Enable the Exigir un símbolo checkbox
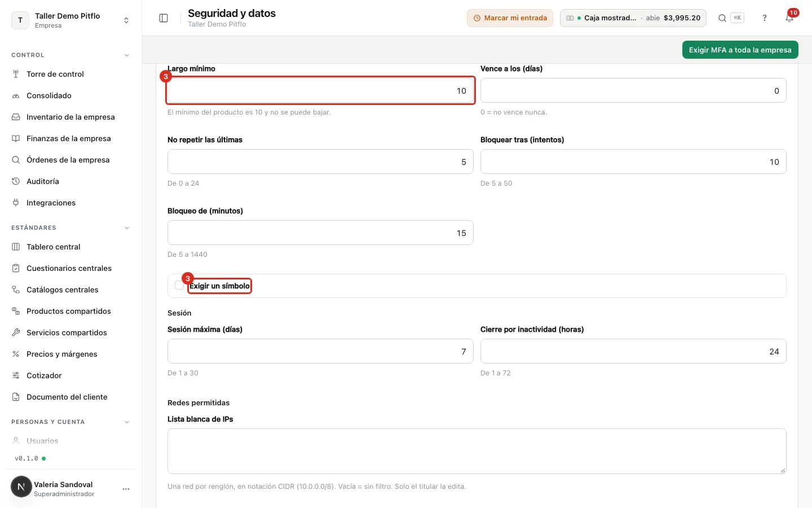 [x=179, y=286]
